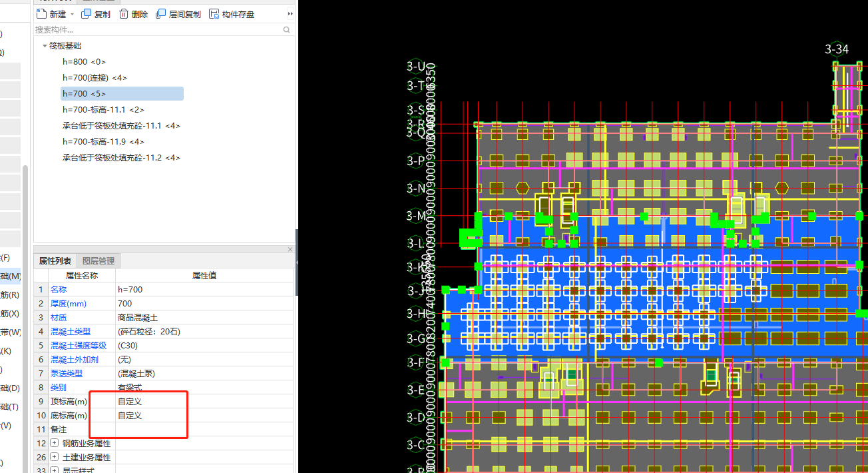Viewport: 868px width, 473px height.
Task: Select component h=800 <0>
Action: [84, 62]
